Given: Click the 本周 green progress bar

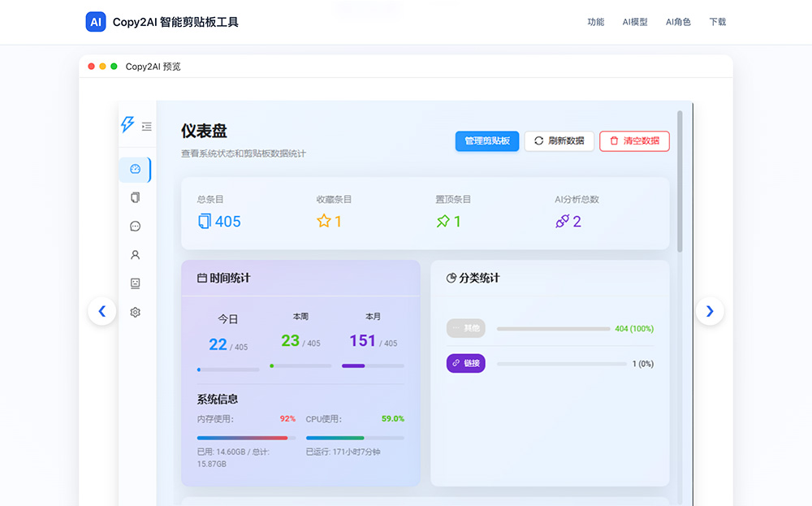Looking at the screenshot, I should pos(300,365).
